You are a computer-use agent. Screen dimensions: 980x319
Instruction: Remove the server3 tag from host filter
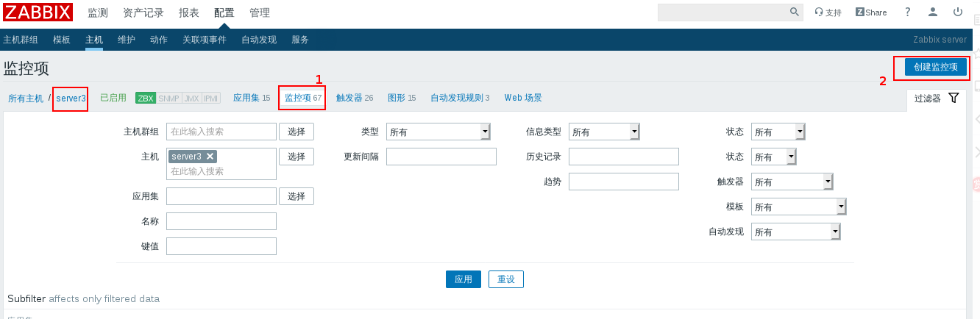tap(210, 157)
